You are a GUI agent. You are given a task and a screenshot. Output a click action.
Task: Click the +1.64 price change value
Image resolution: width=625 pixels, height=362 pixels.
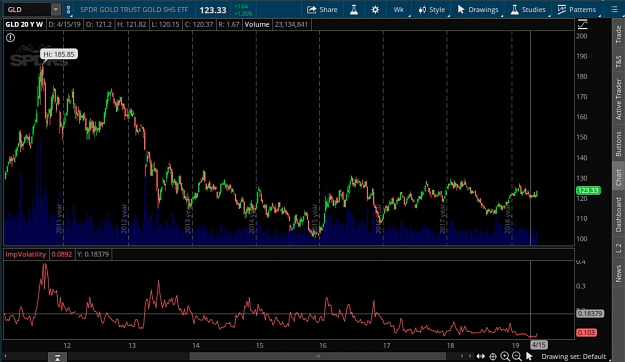[x=241, y=6]
